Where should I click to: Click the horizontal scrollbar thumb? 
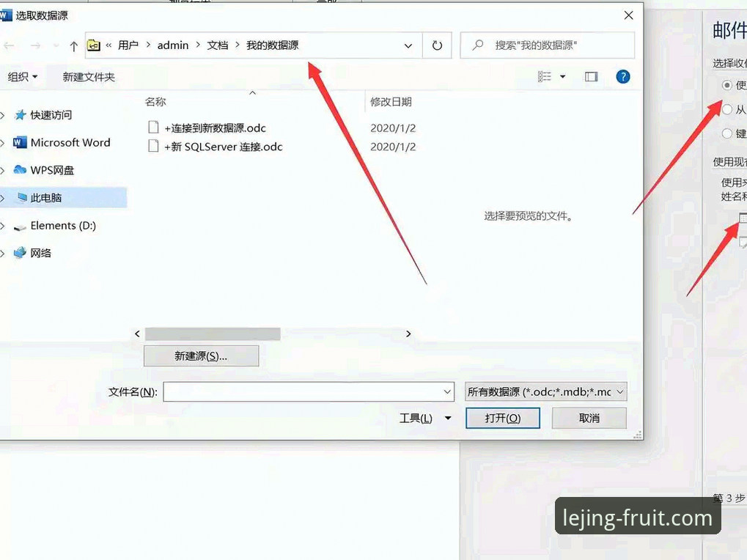pos(213,334)
